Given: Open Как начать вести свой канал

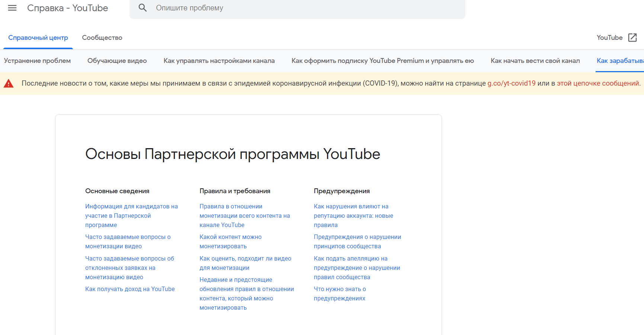Looking at the screenshot, I should (x=535, y=61).
